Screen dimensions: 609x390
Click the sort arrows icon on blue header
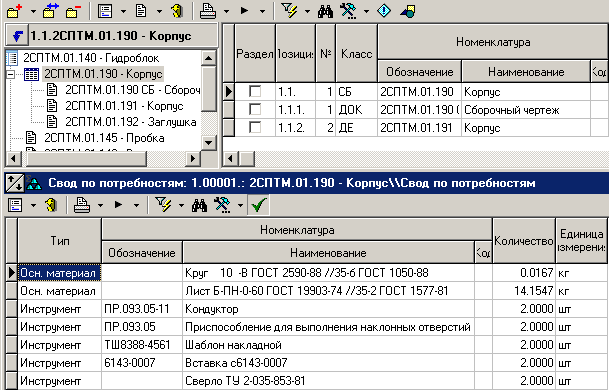15,183
